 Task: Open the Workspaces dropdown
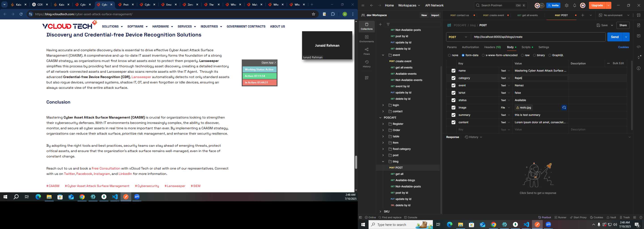409,6
